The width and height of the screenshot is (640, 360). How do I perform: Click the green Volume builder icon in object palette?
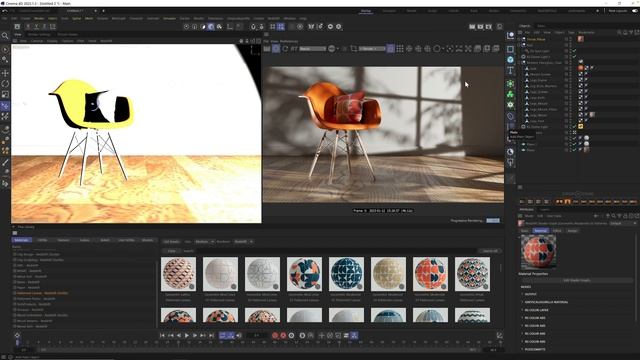[510, 94]
